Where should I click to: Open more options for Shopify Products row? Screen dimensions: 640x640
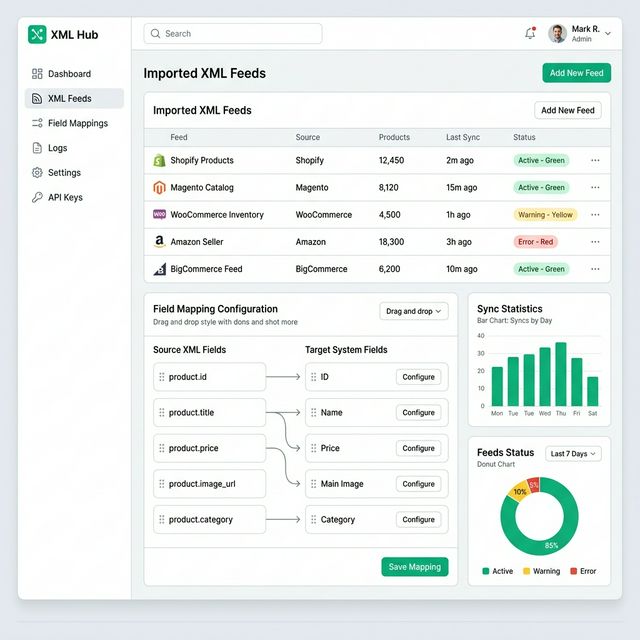[x=595, y=160]
